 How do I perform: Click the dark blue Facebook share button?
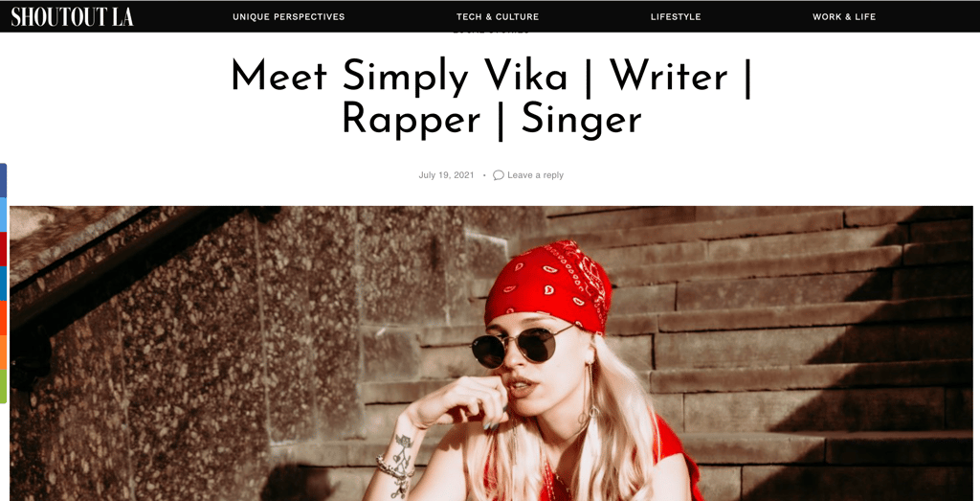(3, 180)
